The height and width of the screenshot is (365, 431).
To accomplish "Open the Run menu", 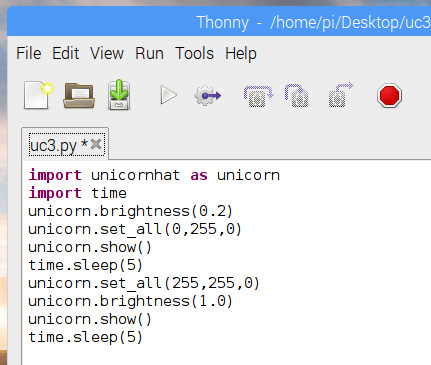I will pyautogui.click(x=149, y=53).
